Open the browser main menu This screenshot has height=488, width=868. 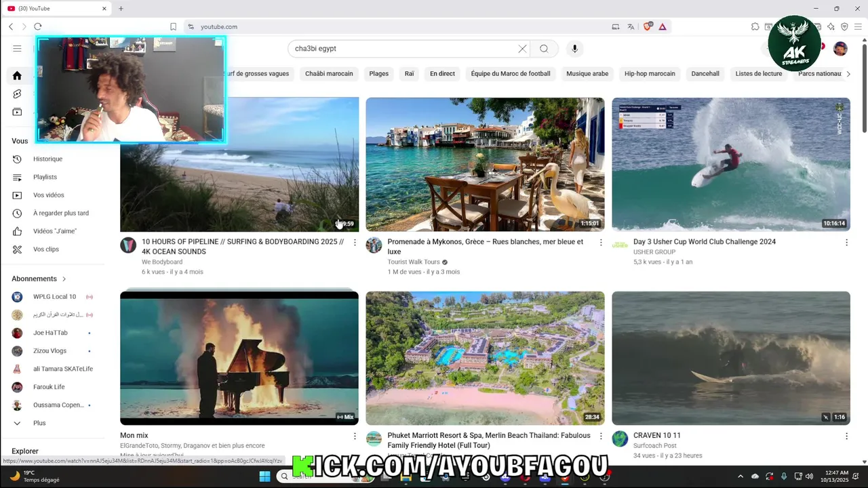click(x=858, y=26)
